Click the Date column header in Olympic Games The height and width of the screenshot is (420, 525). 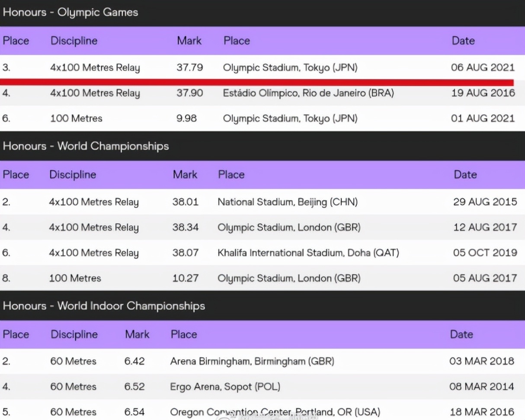point(463,41)
